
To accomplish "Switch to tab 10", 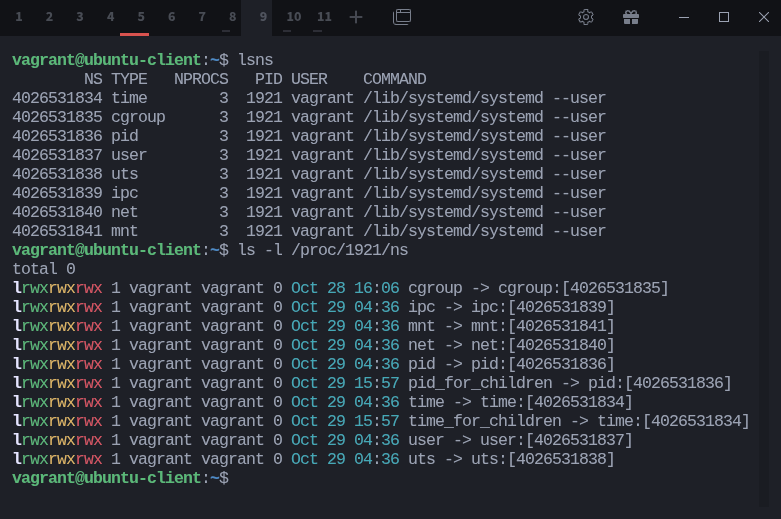I will coord(293,17).
